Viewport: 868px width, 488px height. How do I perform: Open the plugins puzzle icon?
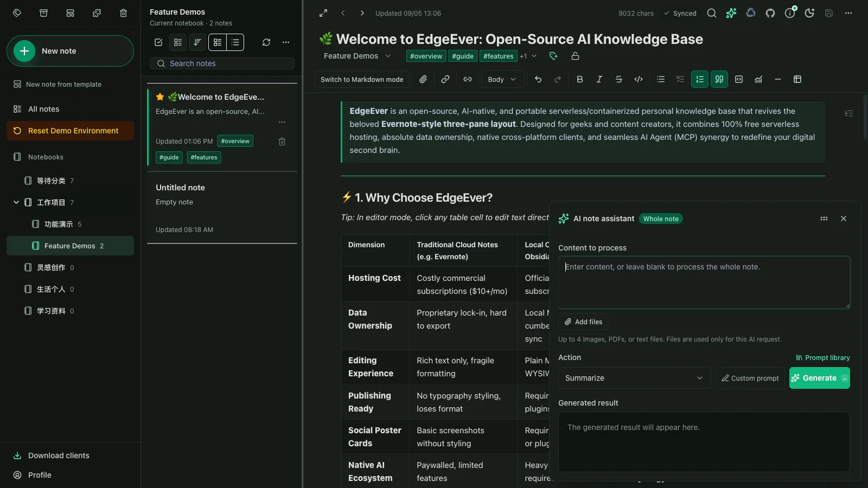97,13
